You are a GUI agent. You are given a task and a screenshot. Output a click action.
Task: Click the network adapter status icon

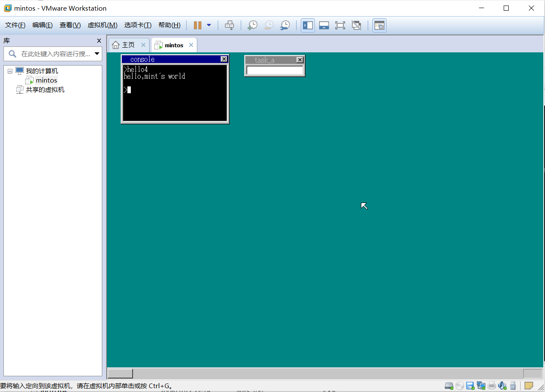[x=481, y=386]
